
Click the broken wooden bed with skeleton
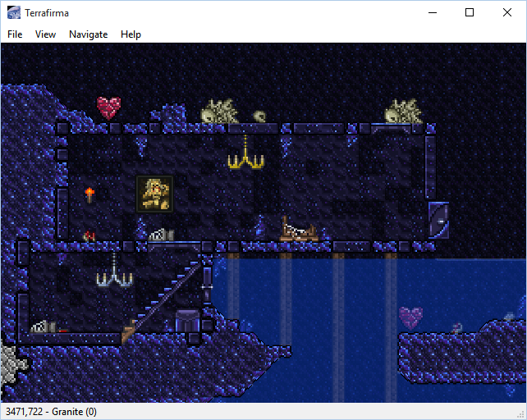coord(298,229)
